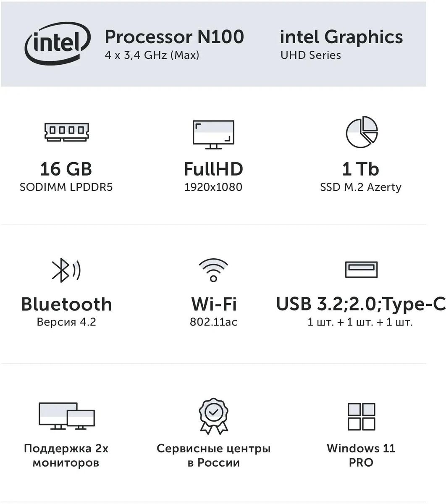446x504 pixels.
Task: Click the 16 GB memory label
Action: tap(66, 169)
